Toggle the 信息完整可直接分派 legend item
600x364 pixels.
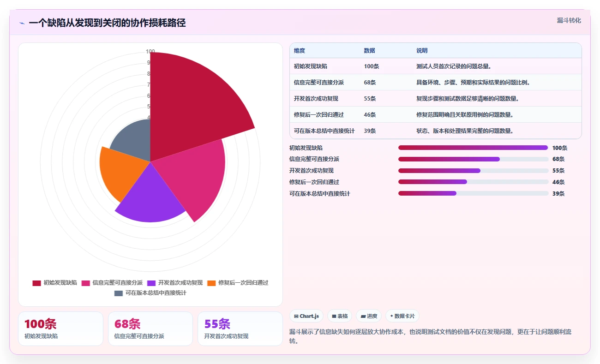point(112,283)
